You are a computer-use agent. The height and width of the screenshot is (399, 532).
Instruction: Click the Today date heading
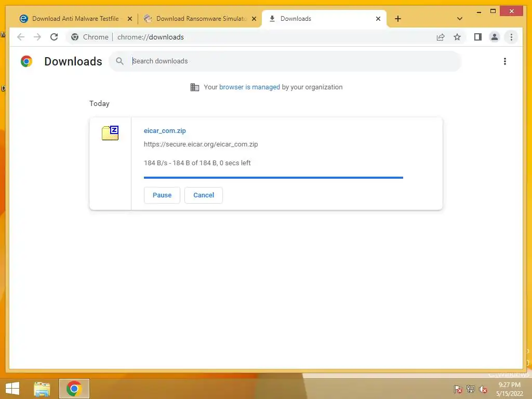click(x=99, y=103)
